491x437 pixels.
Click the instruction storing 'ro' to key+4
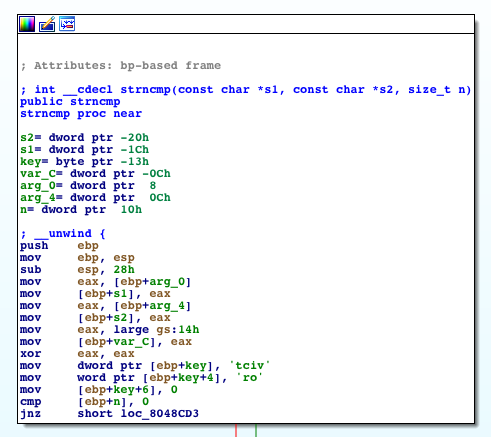[141, 377]
